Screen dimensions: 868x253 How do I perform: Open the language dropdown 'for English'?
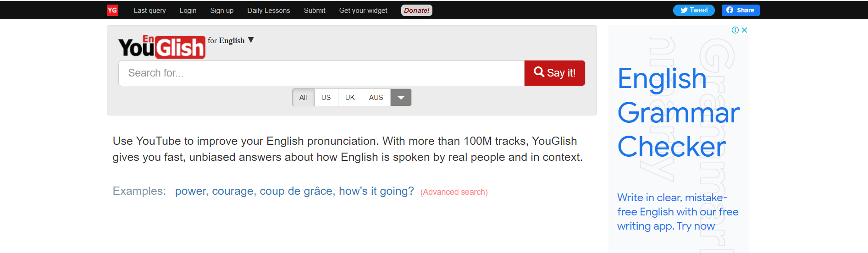tap(231, 40)
